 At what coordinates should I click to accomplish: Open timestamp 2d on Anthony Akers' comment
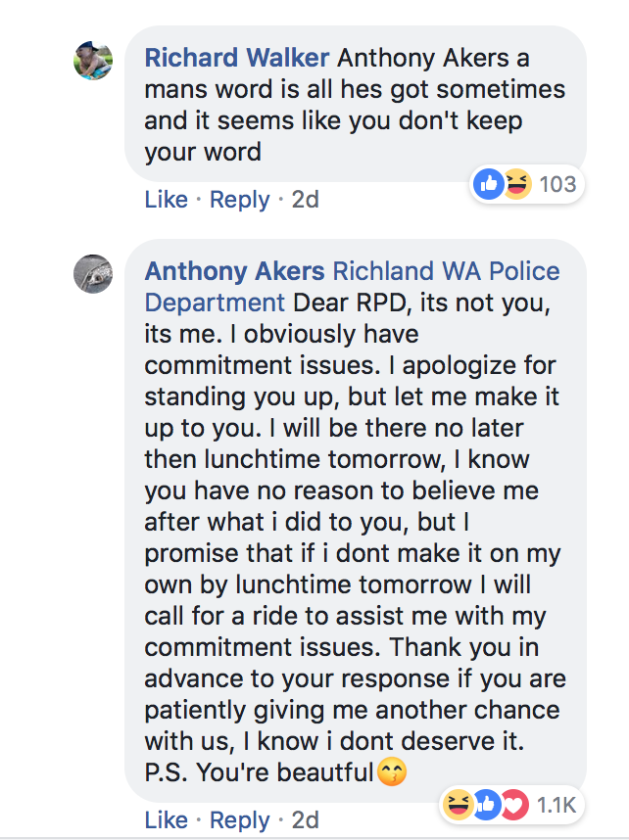coord(305,819)
